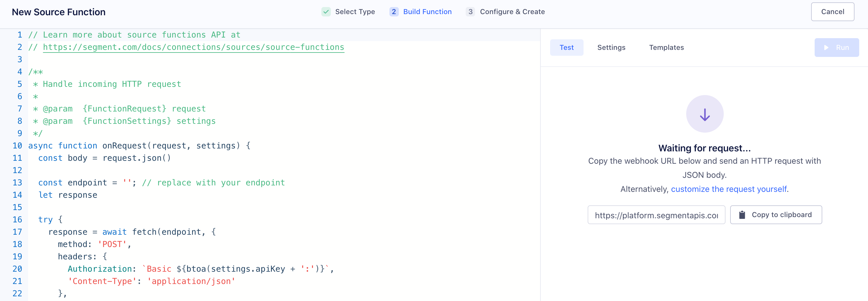Click the New Source Function title
This screenshot has width=868, height=301.
point(59,12)
